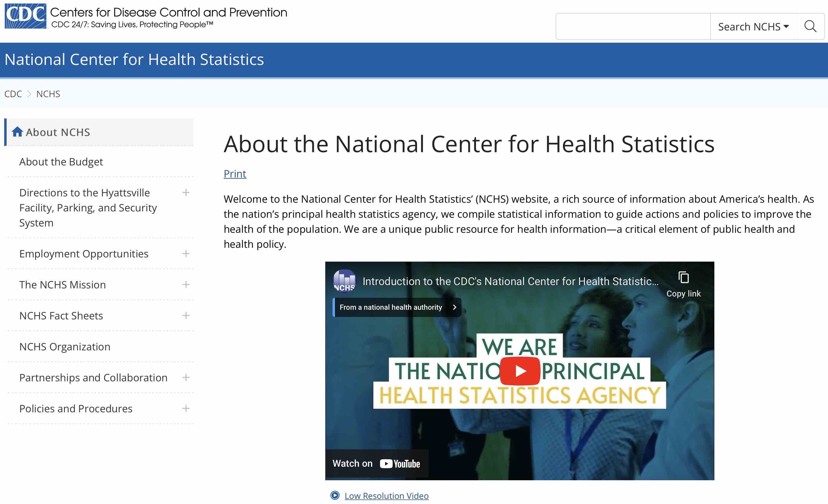The width and height of the screenshot is (828, 504).
Task: Go to CDC breadcrumb link
Action: (x=13, y=94)
